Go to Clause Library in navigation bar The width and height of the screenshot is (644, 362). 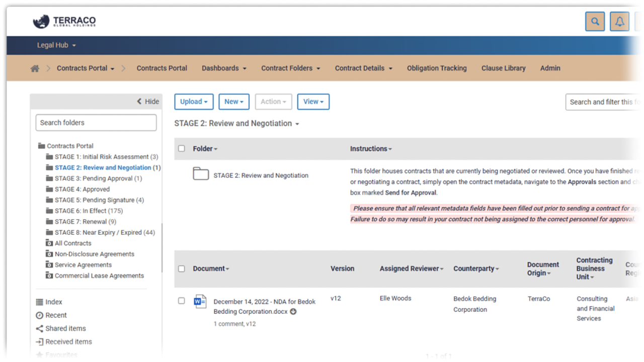pyautogui.click(x=503, y=68)
